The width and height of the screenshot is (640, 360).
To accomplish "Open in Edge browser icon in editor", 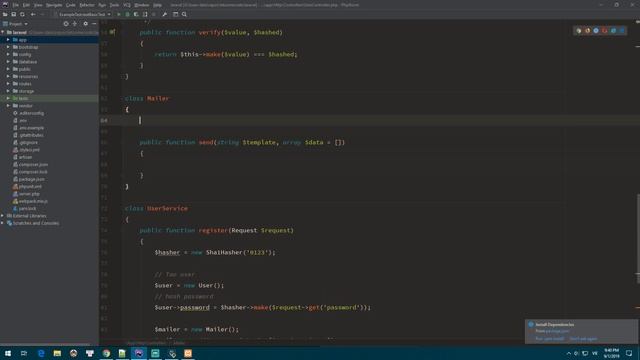I will pos(622,31).
